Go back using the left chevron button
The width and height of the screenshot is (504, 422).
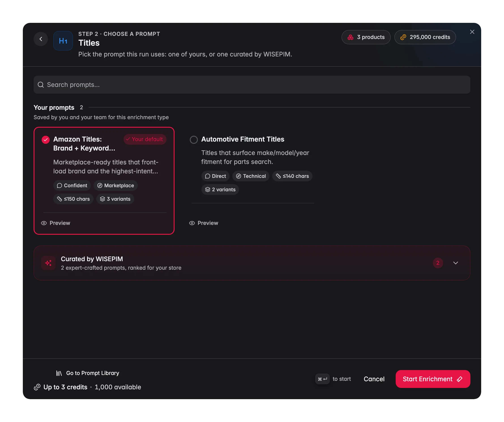pos(41,39)
